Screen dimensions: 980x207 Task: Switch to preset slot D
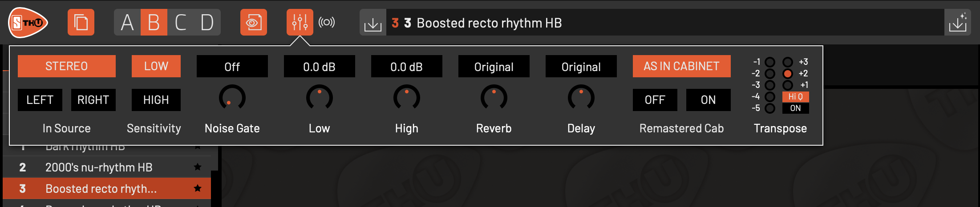[x=207, y=22]
